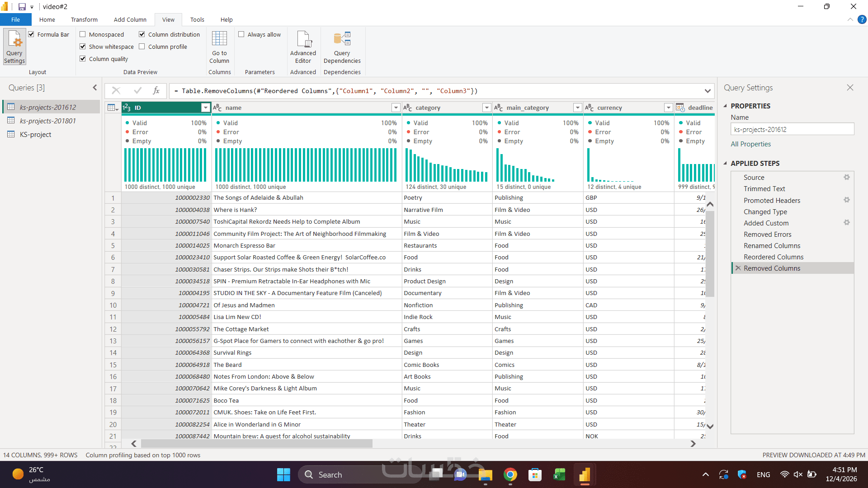Delete the Removed Columns step

(738, 268)
